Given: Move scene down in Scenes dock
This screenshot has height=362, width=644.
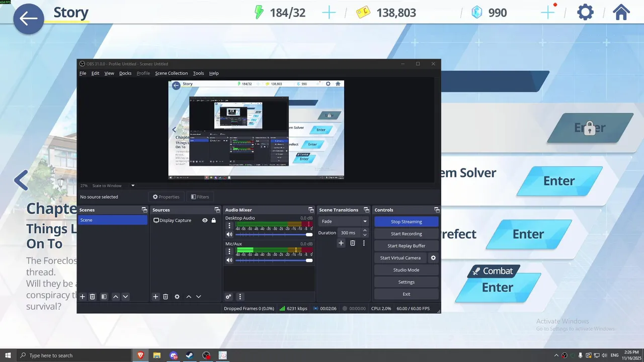Looking at the screenshot, I should (x=125, y=297).
